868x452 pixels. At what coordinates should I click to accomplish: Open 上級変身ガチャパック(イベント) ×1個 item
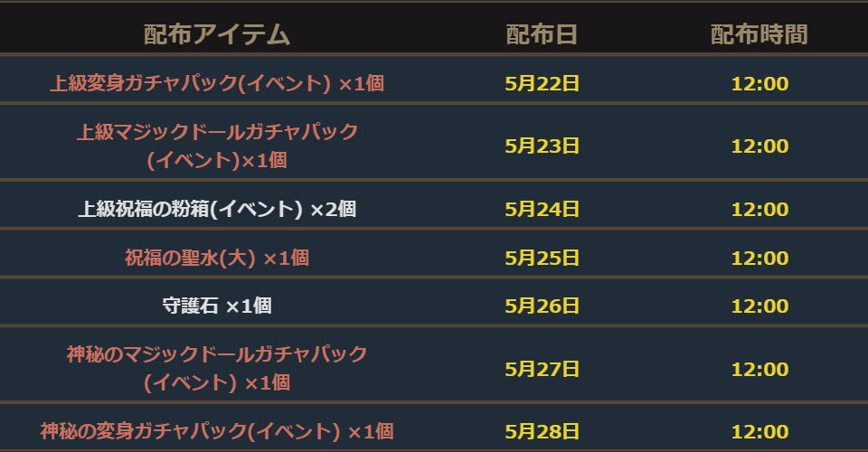point(217,84)
